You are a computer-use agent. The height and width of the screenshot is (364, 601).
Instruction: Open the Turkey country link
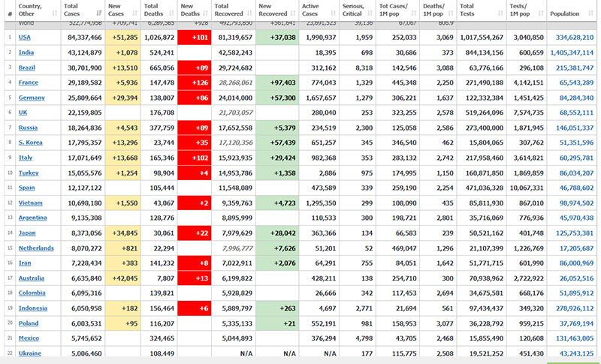click(29, 173)
